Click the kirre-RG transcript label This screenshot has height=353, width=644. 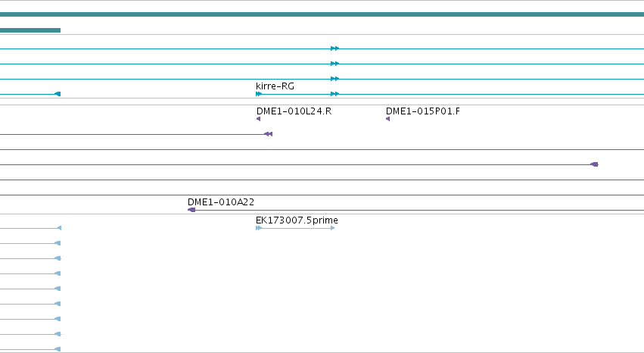pos(275,86)
